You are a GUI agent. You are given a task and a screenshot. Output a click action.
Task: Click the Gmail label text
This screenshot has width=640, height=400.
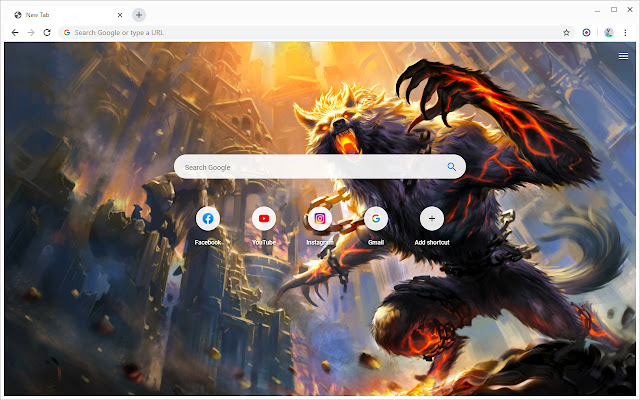click(376, 242)
